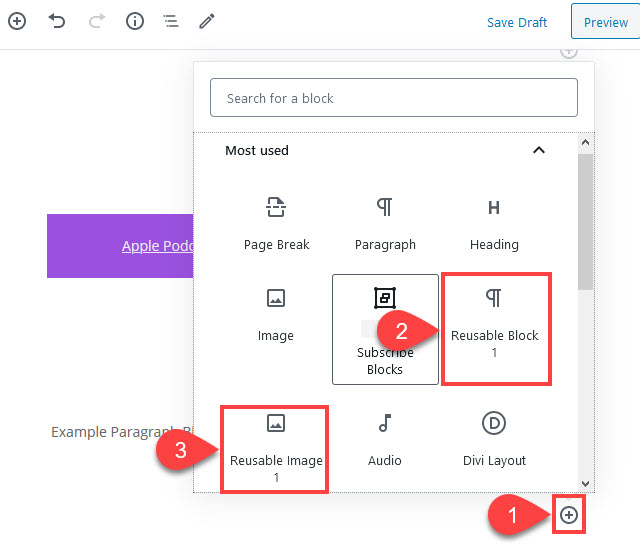Viewport: 640px width, 550px height.
Task: Click Save Draft link
Action: click(x=517, y=22)
